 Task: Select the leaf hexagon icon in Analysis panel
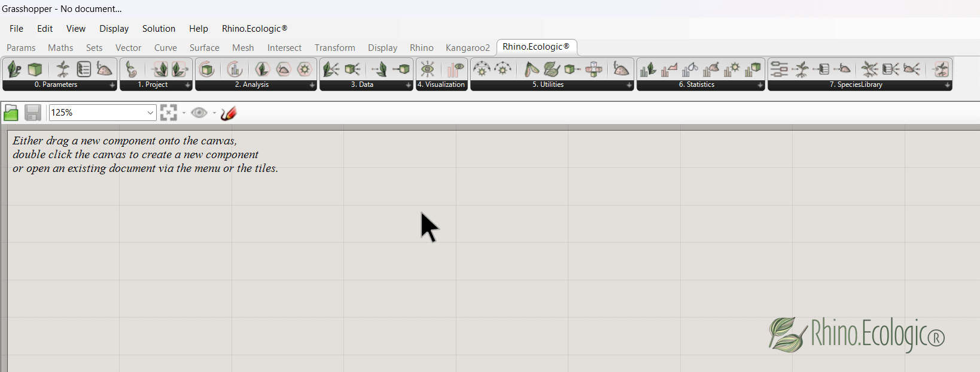(x=262, y=69)
